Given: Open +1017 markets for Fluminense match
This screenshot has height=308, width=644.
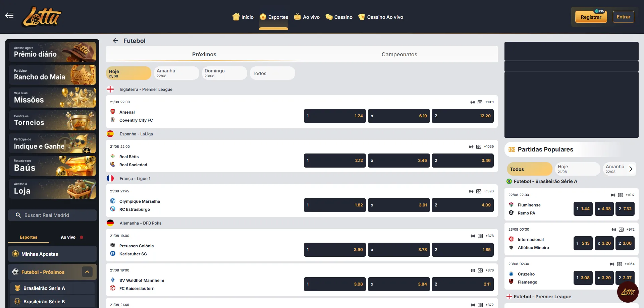Looking at the screenshot, I should click(x=630, y=195).
